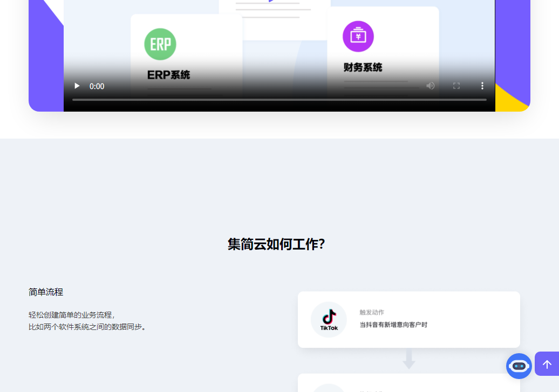Mute the video volume icon
The height and width of the screenshot is (392, 559).
(x=430, y=86)
